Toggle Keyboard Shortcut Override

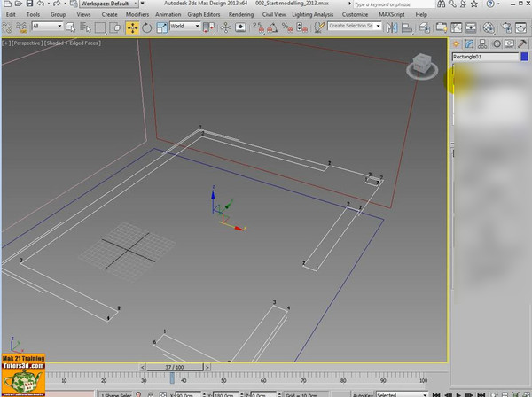pyautogui.click(x=240, y=27)
